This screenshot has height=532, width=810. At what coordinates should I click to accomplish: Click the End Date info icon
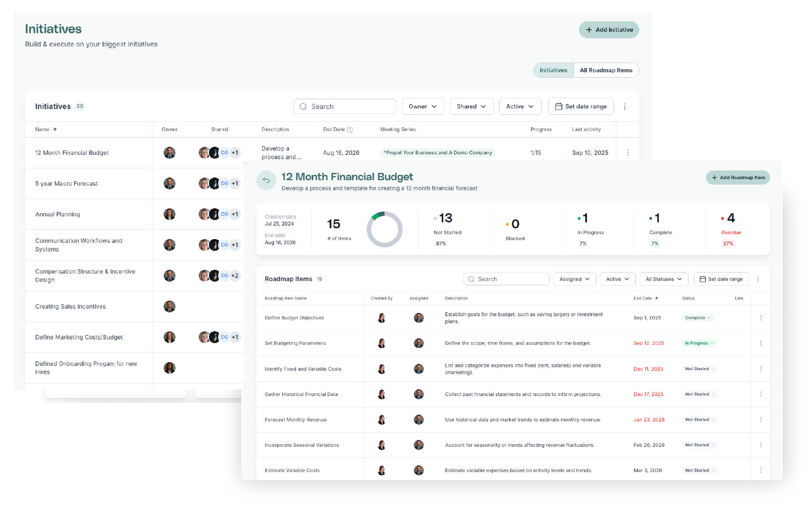coord(350,129)
